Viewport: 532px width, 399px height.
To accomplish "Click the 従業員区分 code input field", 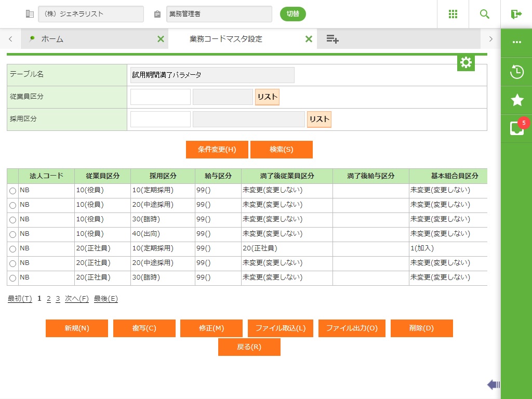I will click(x=160, y=97).
